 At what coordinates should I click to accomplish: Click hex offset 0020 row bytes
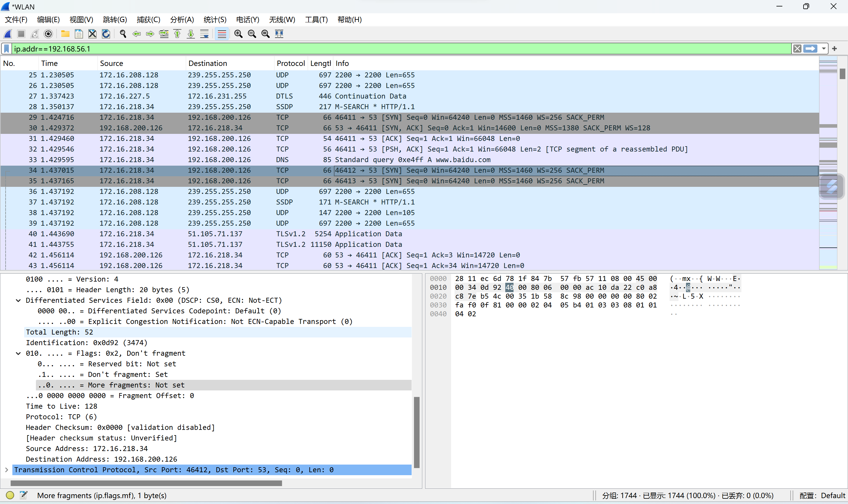pos(556,296)
